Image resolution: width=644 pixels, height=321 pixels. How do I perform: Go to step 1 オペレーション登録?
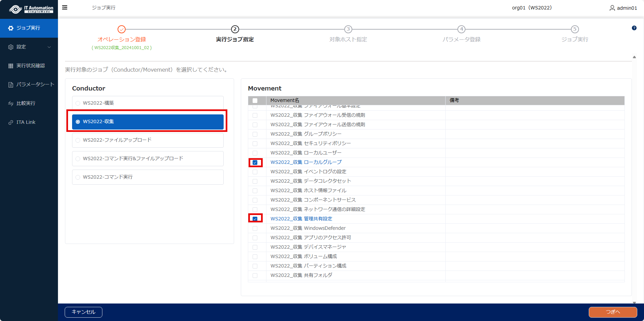(122, 29)
